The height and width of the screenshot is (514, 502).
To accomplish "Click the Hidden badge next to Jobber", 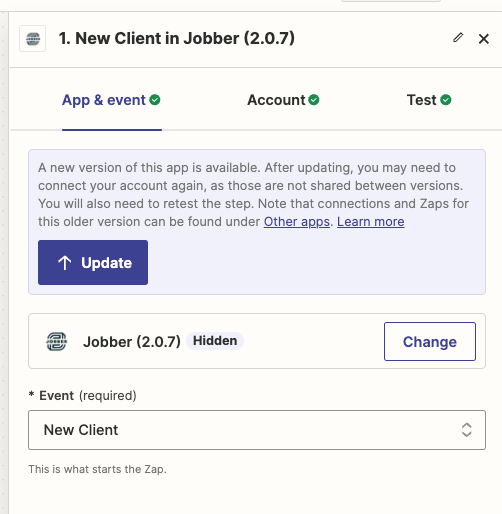I will (x=215, y=341).
